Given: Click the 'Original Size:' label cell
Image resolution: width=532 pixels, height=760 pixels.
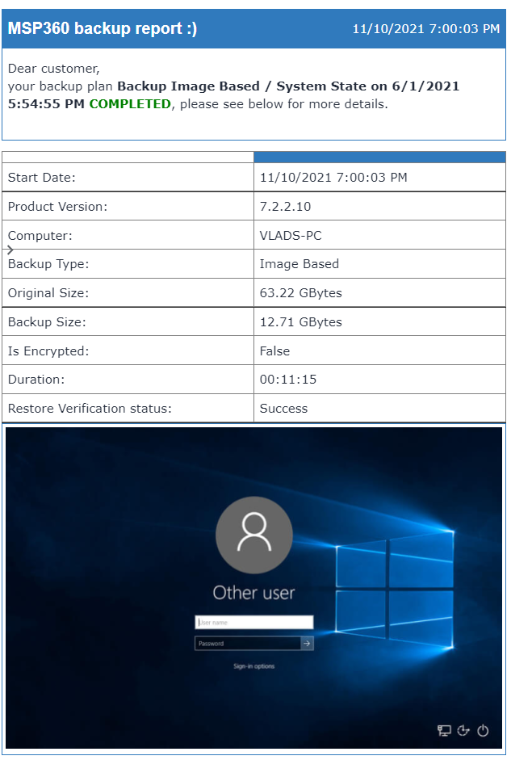Looking at the screenshot, I should point(128,292).
